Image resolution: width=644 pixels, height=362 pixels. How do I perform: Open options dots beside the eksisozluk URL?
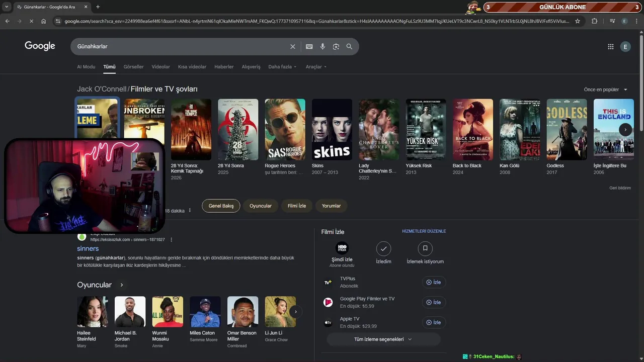coord(171,240)
